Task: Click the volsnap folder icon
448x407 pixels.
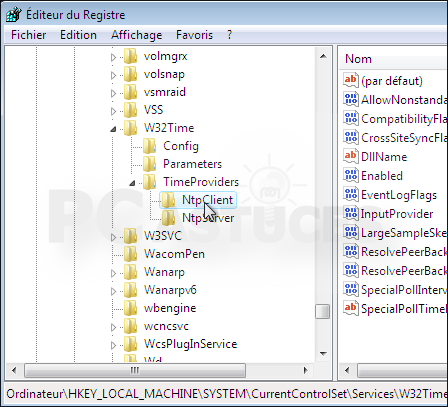Action: pos(130,74)
